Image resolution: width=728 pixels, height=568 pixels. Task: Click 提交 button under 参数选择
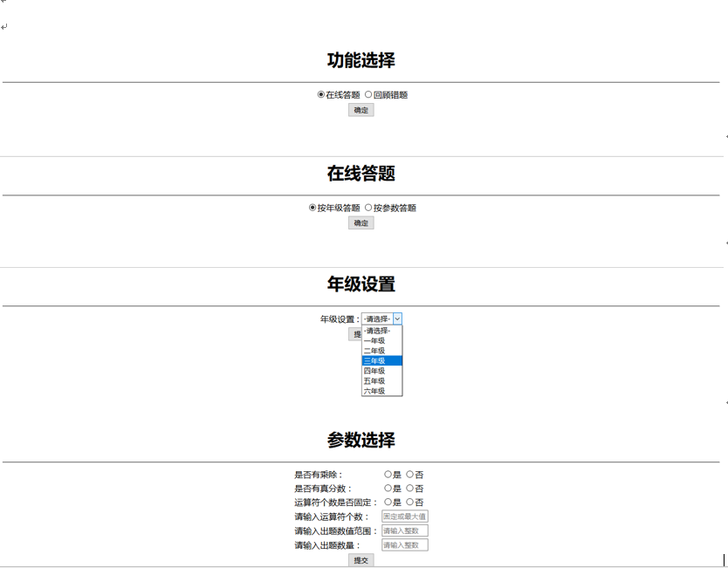[361, 560]
